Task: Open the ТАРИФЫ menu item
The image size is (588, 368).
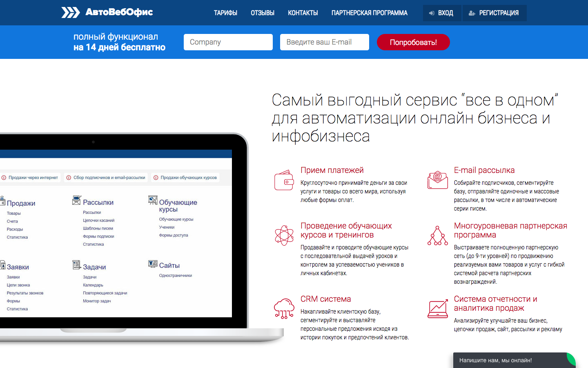Action: (225, 13)
